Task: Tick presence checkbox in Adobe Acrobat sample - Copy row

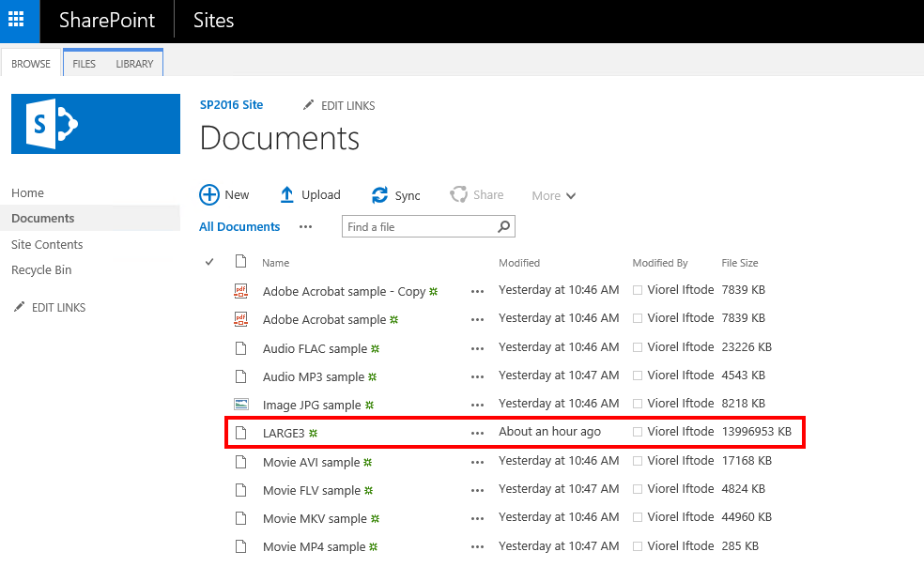Action: (x=637, y=290)
